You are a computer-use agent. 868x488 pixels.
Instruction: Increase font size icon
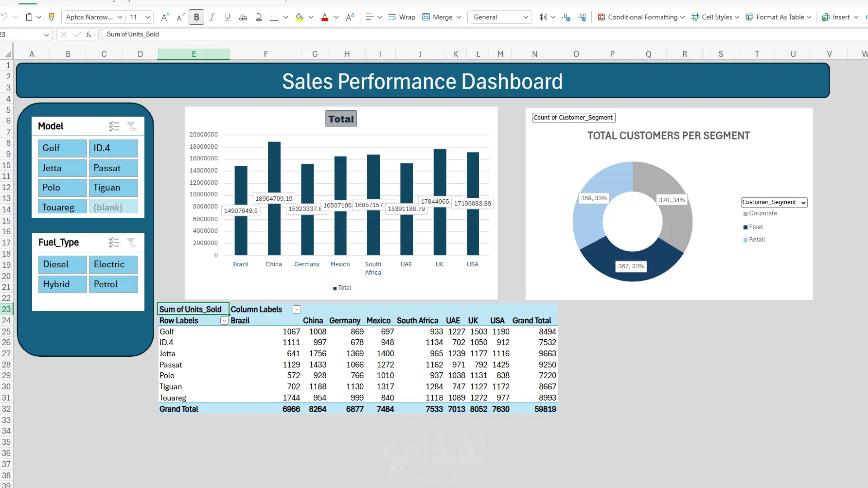pyautogui.click(x=165, y=17)
